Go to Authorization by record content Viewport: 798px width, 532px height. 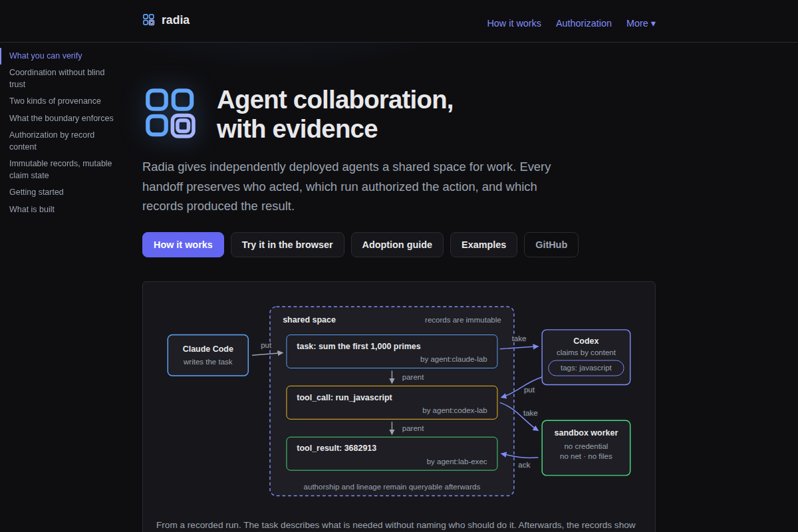[52, 141]
